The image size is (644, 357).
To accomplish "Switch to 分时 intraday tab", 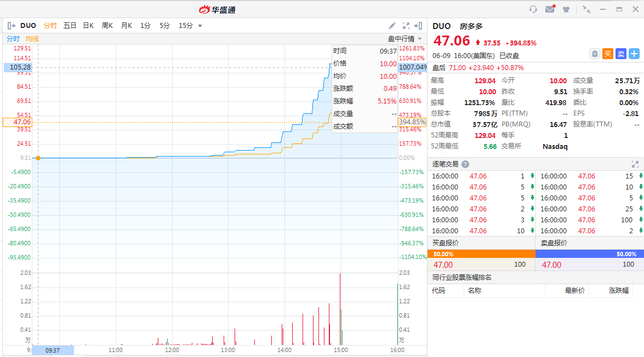I will [50, 25].
